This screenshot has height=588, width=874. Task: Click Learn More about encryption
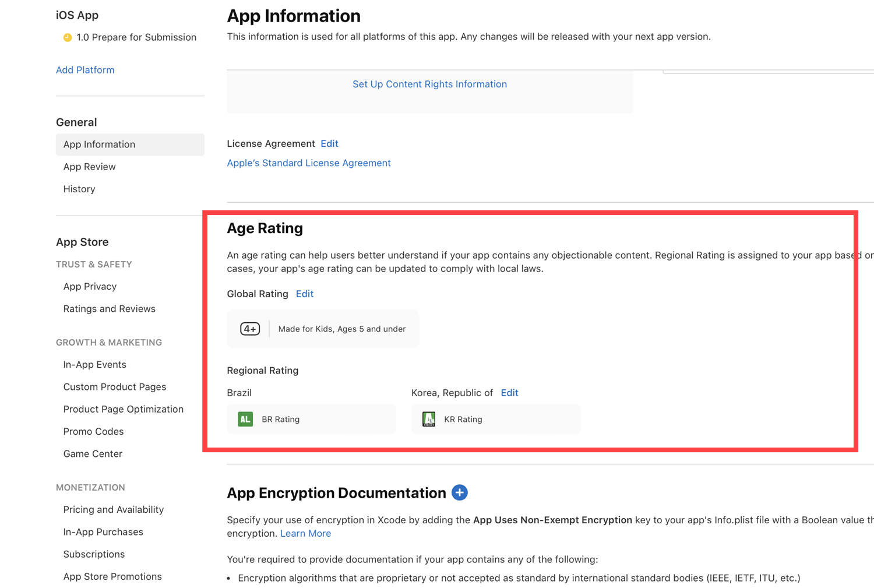(x=305, y=533)
